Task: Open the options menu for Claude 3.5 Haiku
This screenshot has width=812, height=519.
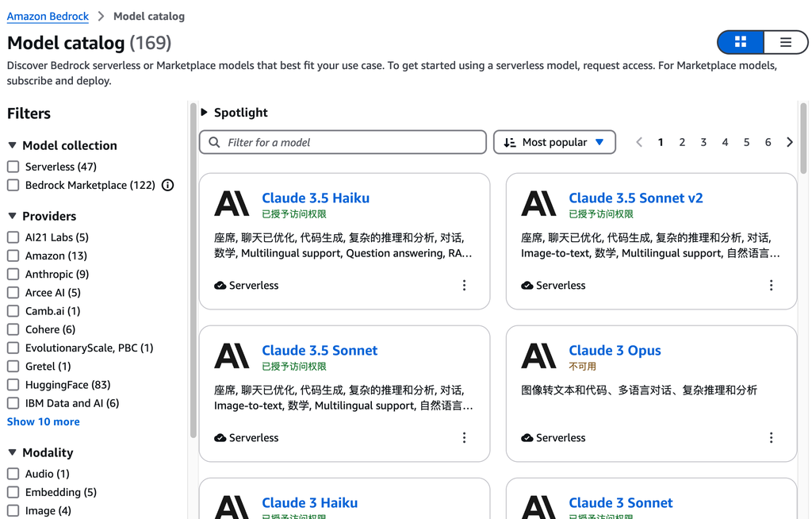Action: pos(464,285)
